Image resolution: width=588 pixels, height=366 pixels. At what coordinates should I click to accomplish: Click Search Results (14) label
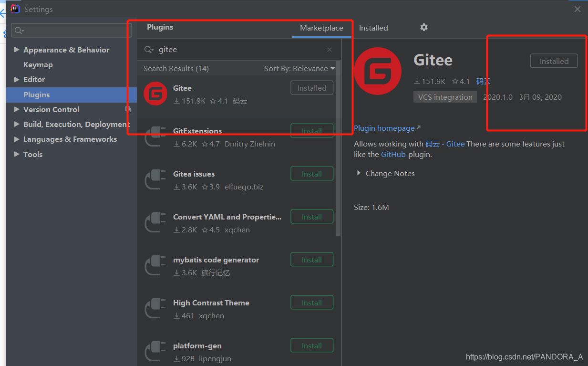(x=176, y=68)
